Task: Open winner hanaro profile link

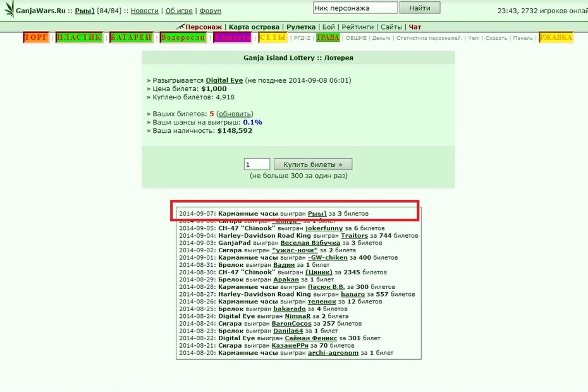Action: pos(353,294)
